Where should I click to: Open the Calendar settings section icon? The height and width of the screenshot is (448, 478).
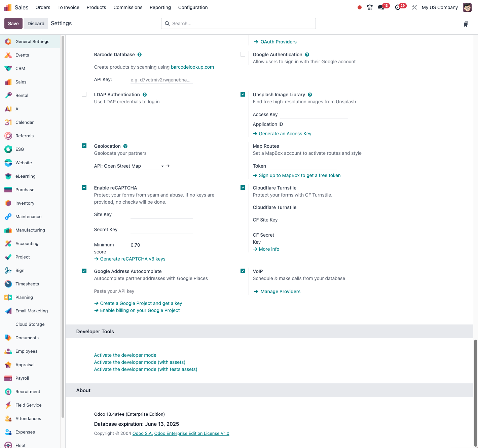point(8,122)
